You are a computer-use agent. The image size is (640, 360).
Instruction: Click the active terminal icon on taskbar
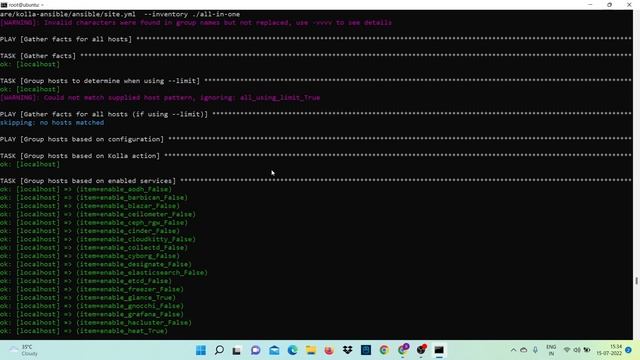pyautogui.click(x=439, y=350)
